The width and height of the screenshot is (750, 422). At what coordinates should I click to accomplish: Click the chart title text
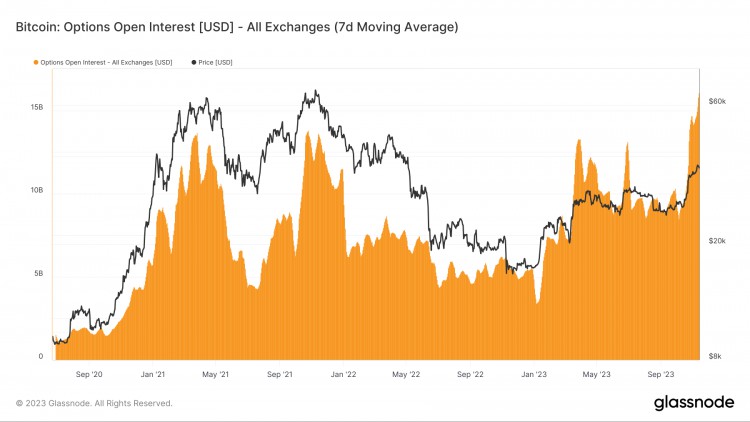237,27
